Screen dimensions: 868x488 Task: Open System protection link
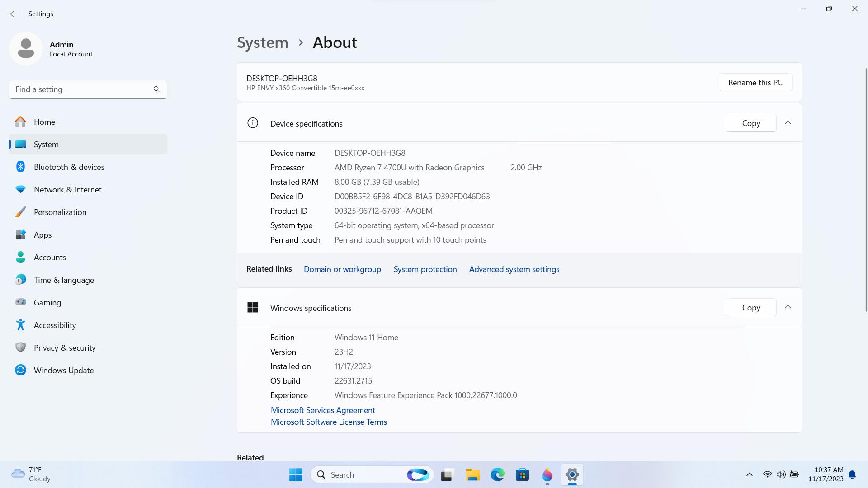coord(425,269)
